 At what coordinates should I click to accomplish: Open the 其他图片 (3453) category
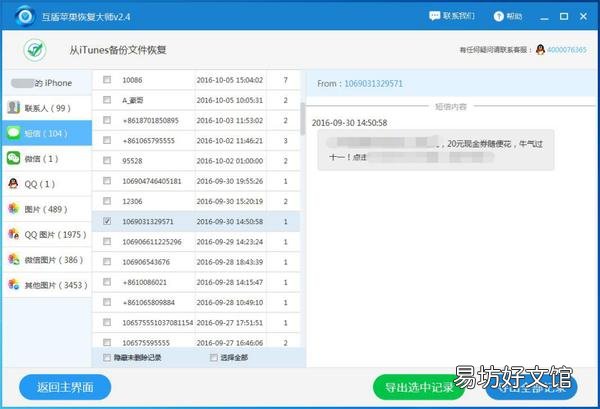point(47,285)
